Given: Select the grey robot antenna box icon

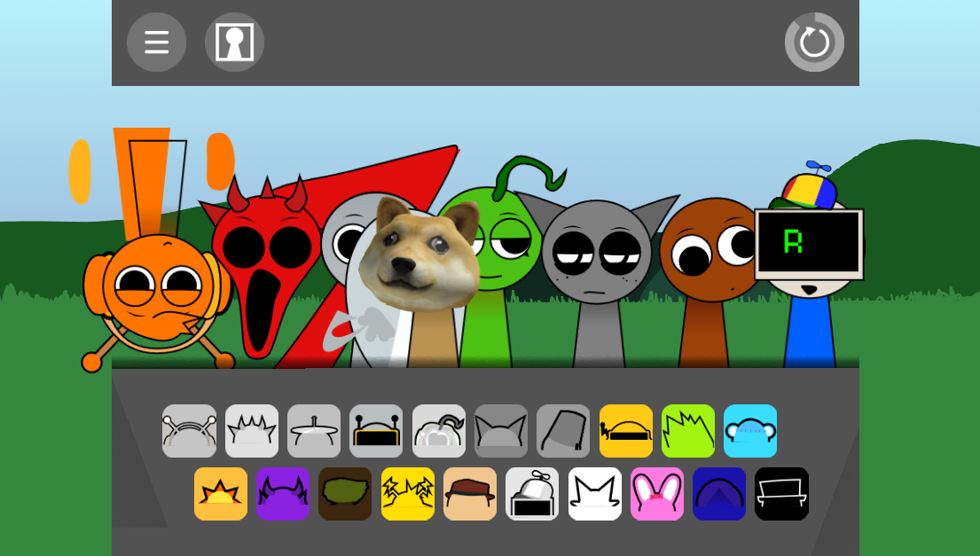Looking at the screenshot, I should [x=376, y=431].
